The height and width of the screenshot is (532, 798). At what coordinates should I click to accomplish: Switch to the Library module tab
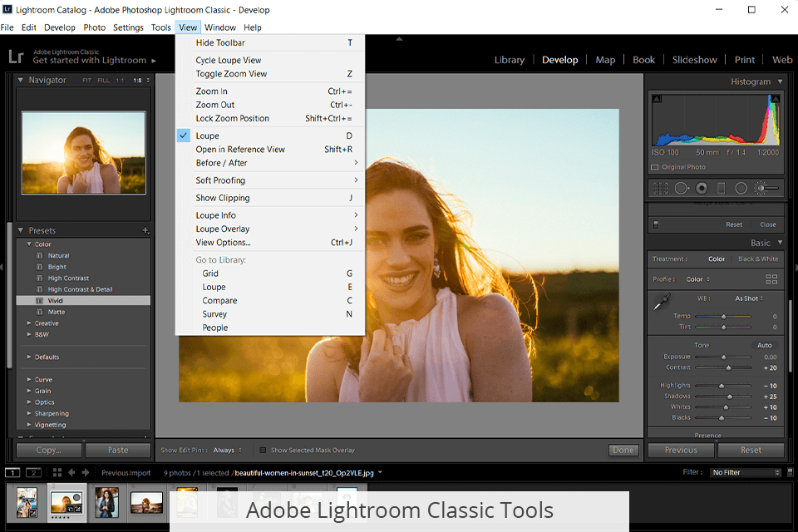pos(510,60)
